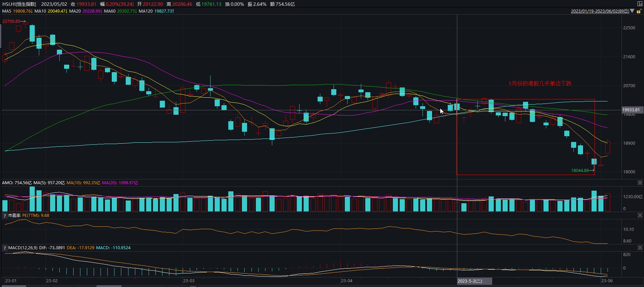Open the date range dropdown triangle
This screenshot has height=287, width=644.
pos(632,11)
